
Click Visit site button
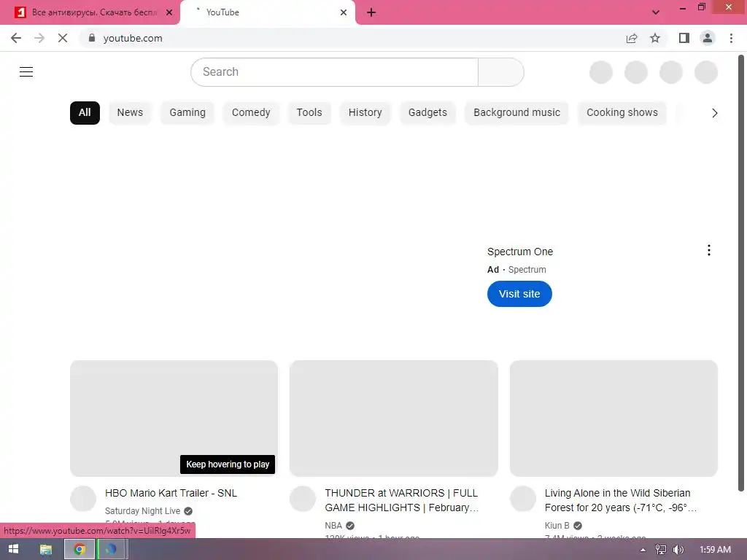point(519,294)
